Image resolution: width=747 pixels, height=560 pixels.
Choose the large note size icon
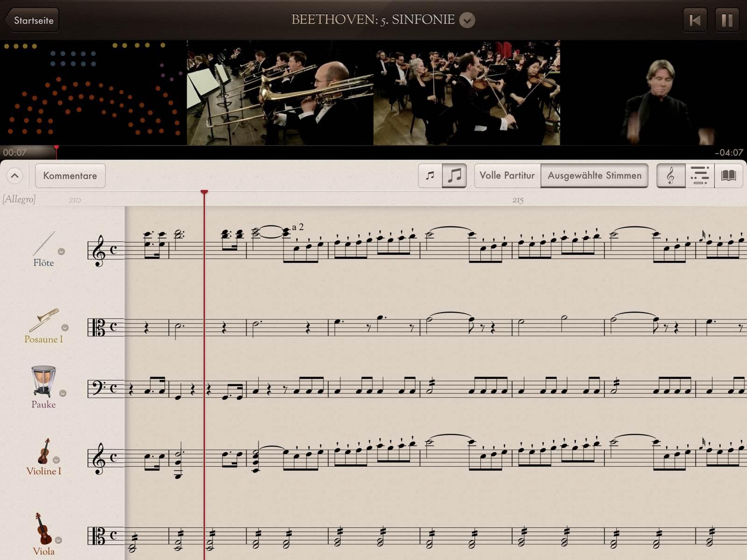point(454,175)
